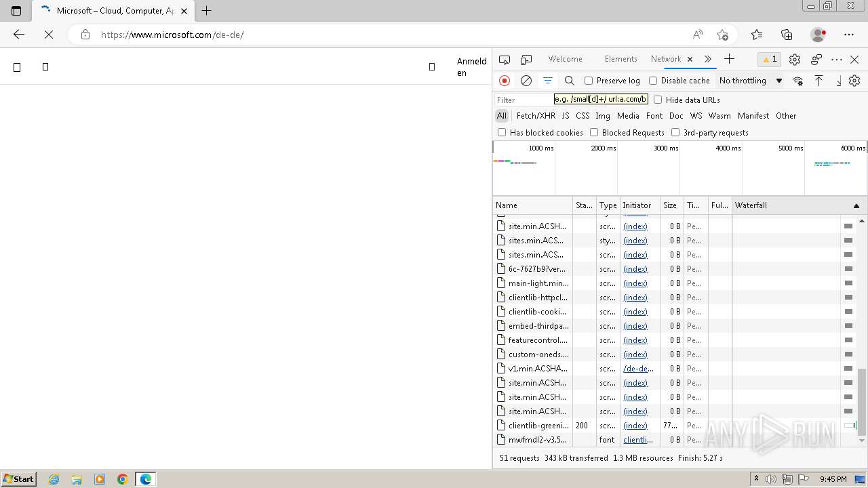
Task: Go back in Edge browser
Action: point(19,35)
